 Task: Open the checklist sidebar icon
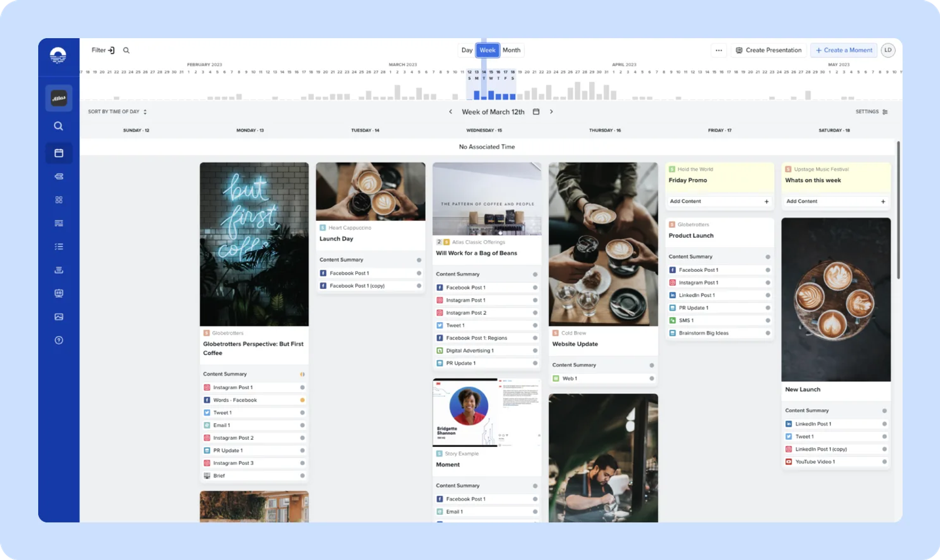click(x=59, y=247)
